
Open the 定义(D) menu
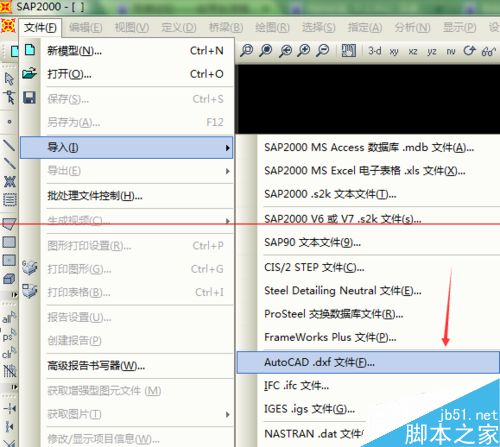179,27
